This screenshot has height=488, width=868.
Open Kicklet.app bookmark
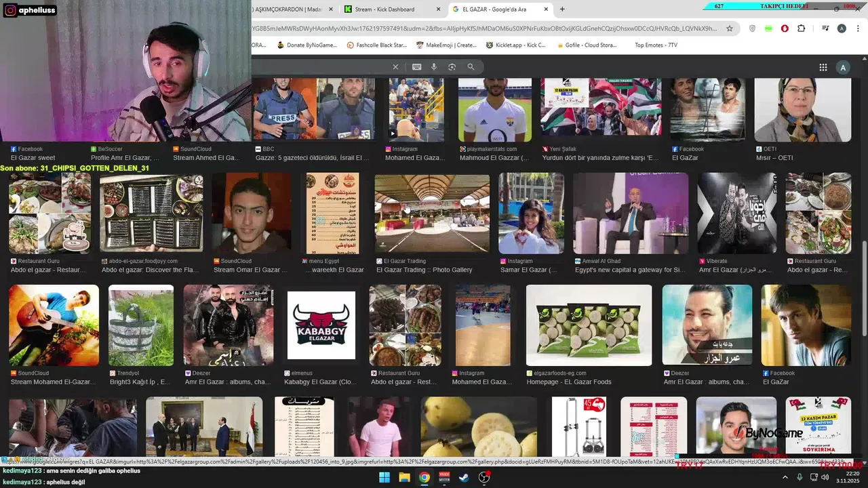(515, 45)
